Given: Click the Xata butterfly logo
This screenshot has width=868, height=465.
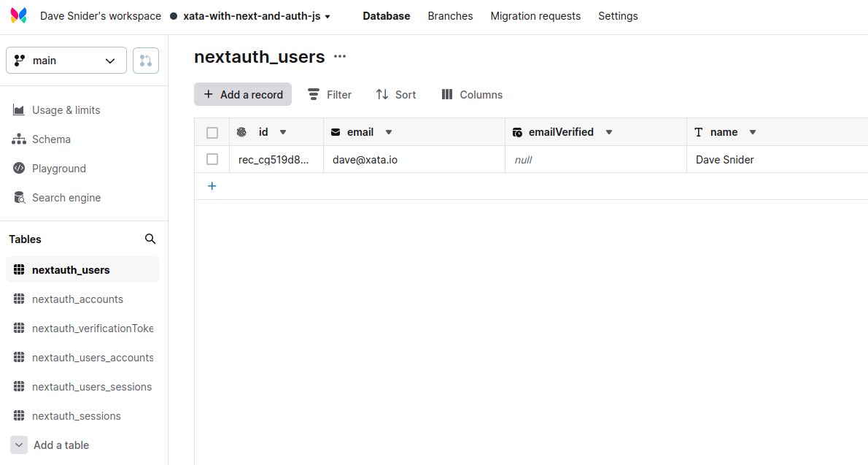Looking at the screenshot, I should [19, 15].
